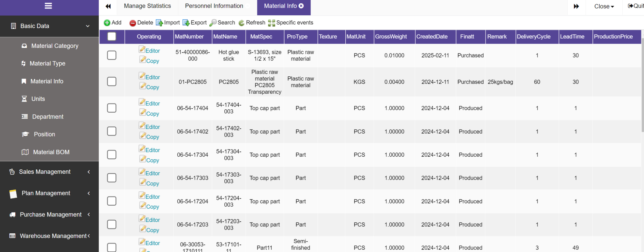Click the Export toolbar icon
This screenshot has height=252, width=644.
click(x=186, y=23)
